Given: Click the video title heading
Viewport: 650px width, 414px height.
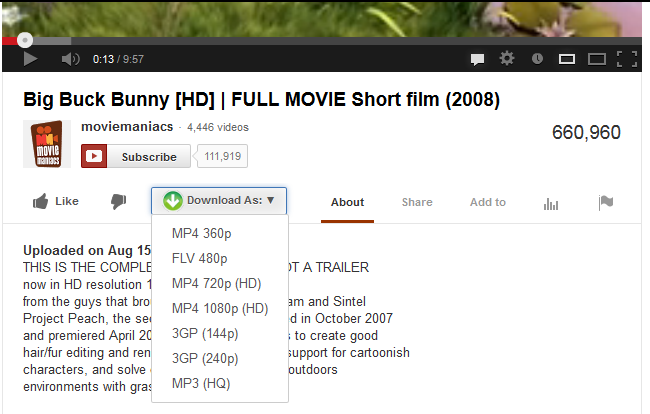Looking at the screenshot, I should pos(262,100).
